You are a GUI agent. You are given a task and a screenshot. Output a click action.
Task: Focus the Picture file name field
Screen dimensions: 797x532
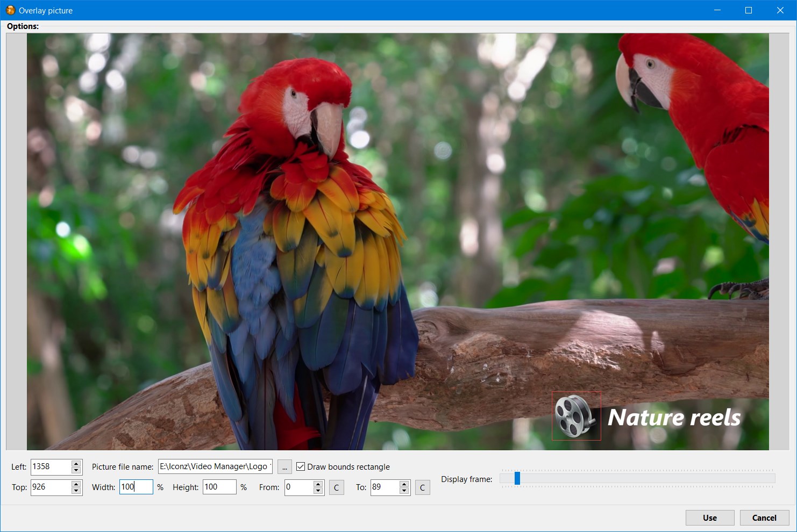point(215,466)
